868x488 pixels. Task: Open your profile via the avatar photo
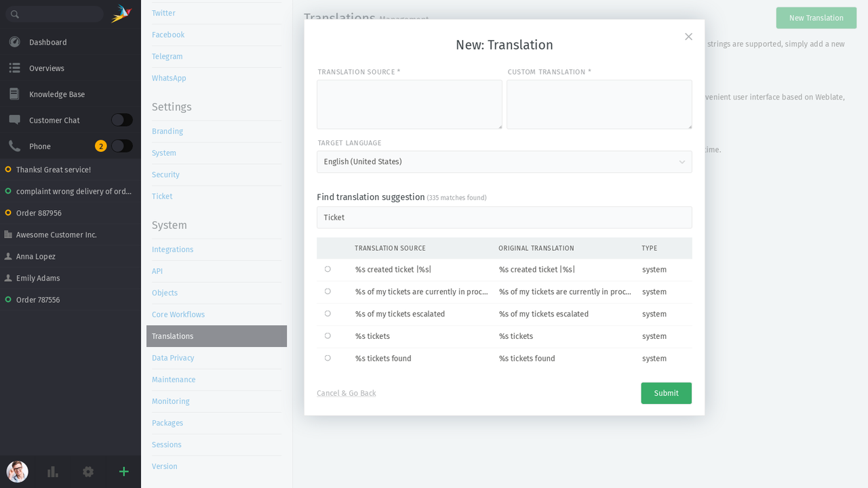click(x=16, y=472)
